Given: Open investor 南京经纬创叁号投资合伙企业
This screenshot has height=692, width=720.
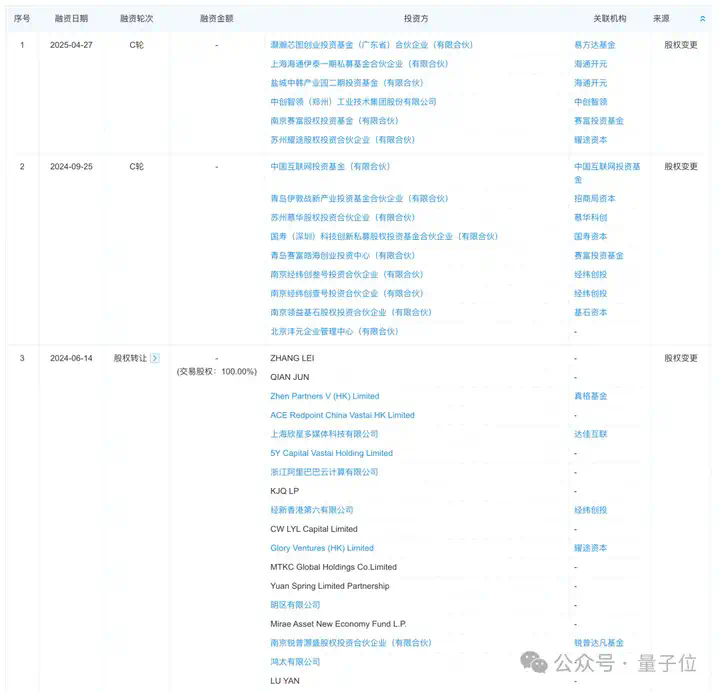Looking at the screenshot, I should (347, 274).
